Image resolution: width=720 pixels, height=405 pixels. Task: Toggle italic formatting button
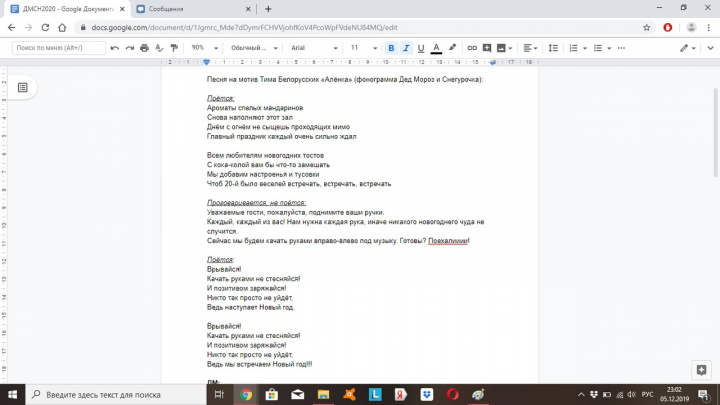(x=406, y=48)
